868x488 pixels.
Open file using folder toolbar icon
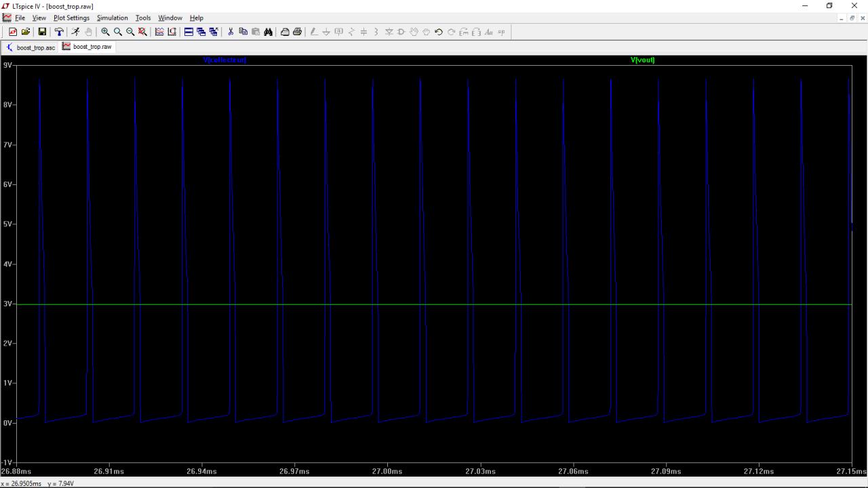point(26,32)
